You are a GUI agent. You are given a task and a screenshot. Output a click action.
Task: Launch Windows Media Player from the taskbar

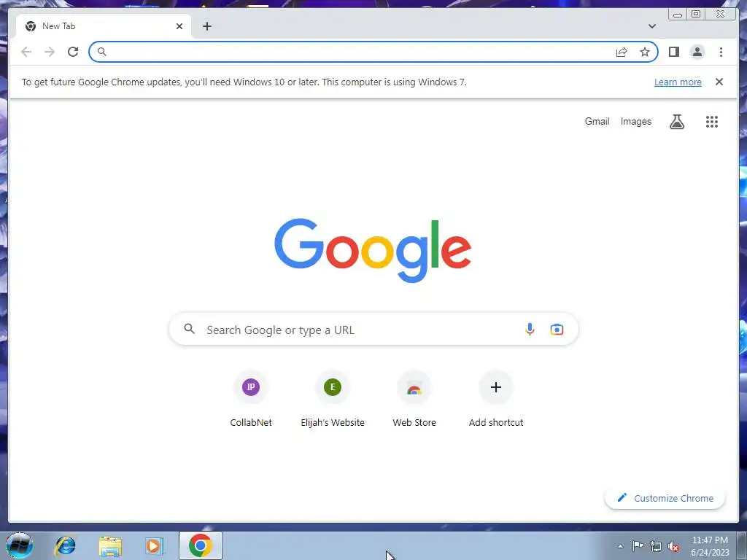pos(155,545)
